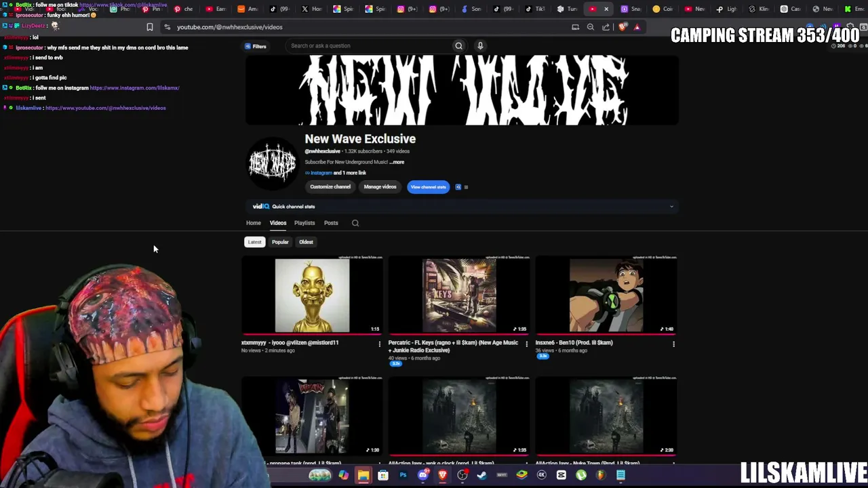The width and height of the screenshot is (868, 488).
Task: Open the Percatric - FL Keys video title
Action: (x=453, y=346)
